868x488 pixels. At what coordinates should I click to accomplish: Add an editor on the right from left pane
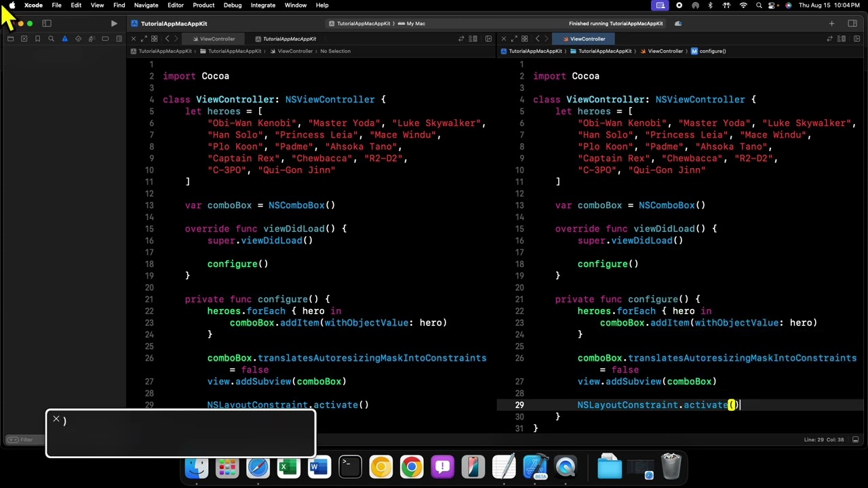click(x=488, y=39)
